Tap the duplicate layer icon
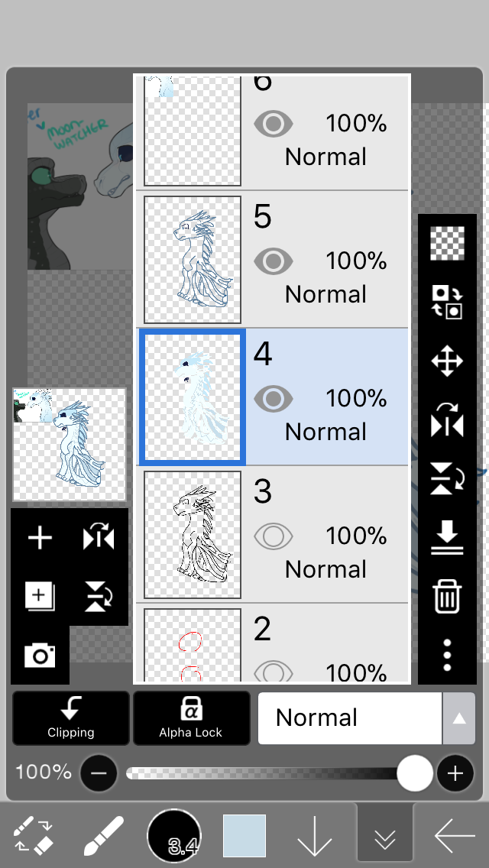This screenshot has height=868, width=489. click(x=40, y=596)
